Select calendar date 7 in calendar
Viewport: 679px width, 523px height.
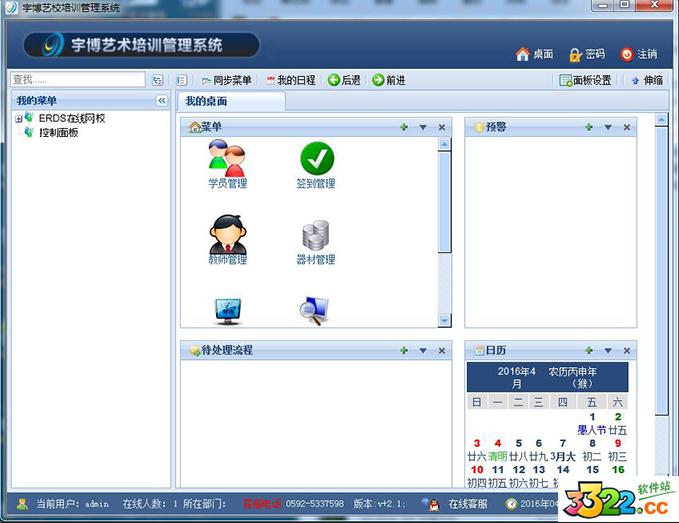563,450
